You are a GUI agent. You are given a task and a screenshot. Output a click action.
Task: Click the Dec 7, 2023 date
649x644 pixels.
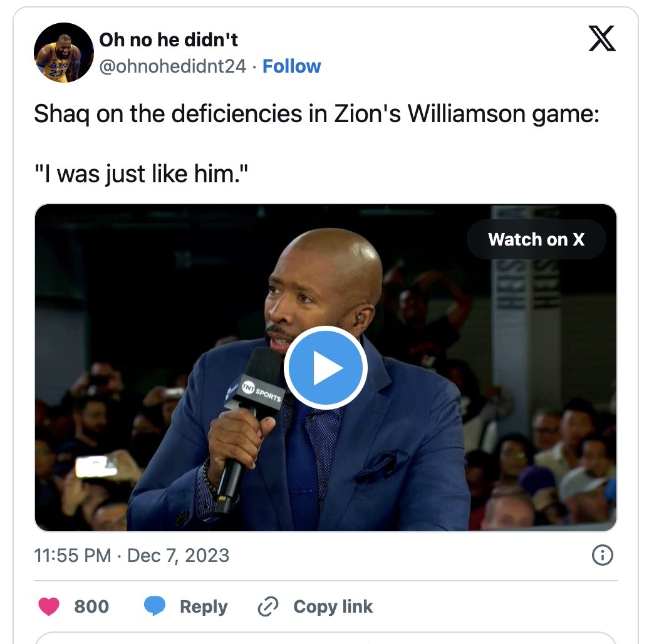[x=178, y=556]
